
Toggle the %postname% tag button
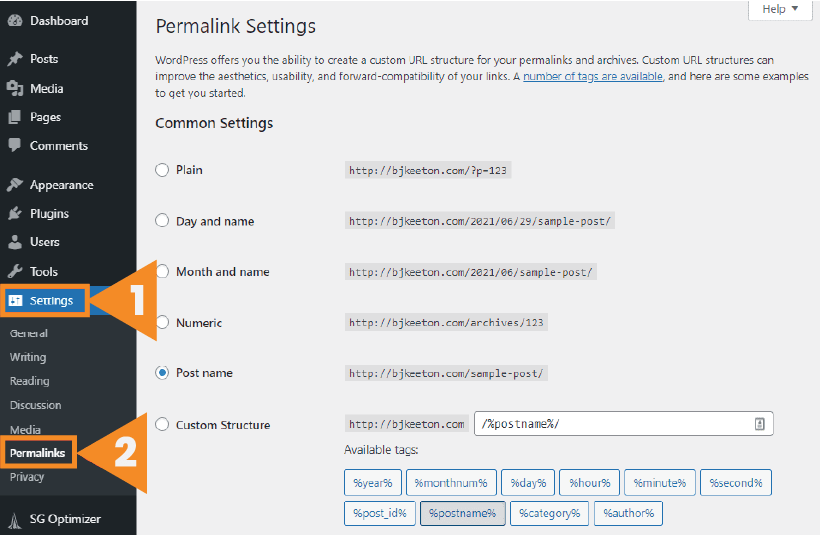[462, 513]
